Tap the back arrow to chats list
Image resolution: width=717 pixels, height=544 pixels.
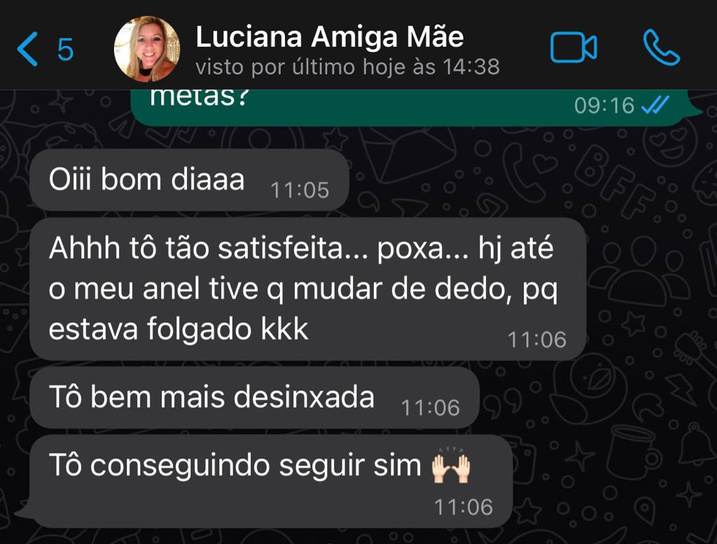click(27, 48)
